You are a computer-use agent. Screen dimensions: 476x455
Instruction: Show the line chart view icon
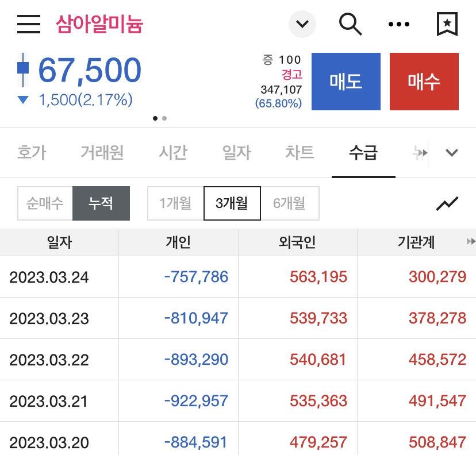447,203
